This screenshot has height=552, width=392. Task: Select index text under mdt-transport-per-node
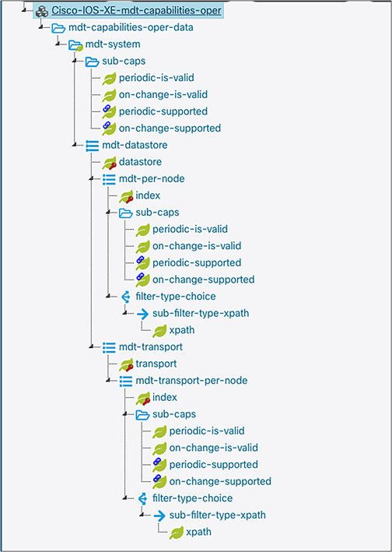165,397
